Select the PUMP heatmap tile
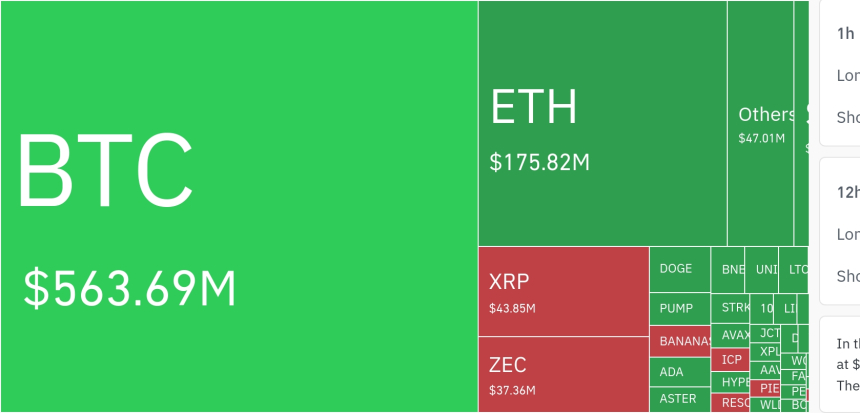Image resolution: width=860 pixels, height=413 pixels. click(x=679, y=308)
